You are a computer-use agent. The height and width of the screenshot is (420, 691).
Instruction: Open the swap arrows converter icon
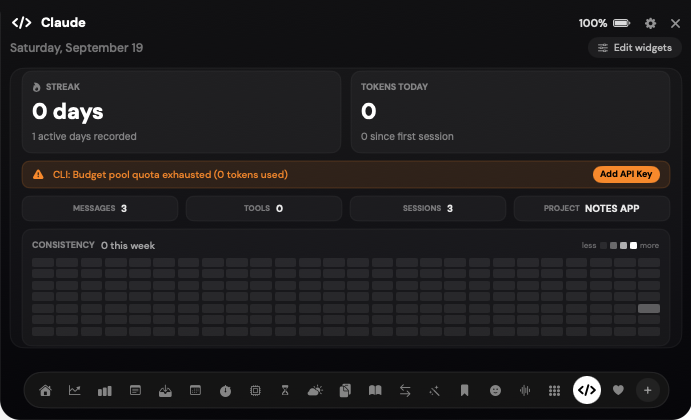pyautogui.click(x=405, y=390)
